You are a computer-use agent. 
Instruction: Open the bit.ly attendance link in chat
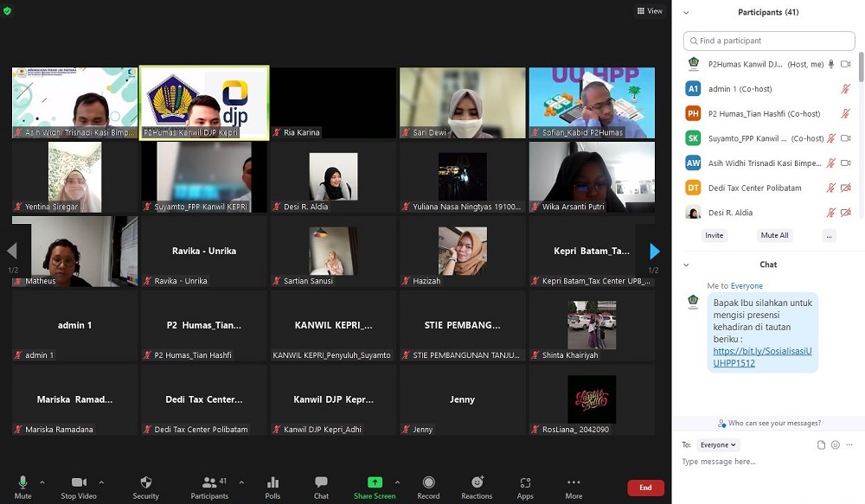click(x=762, y=357)
